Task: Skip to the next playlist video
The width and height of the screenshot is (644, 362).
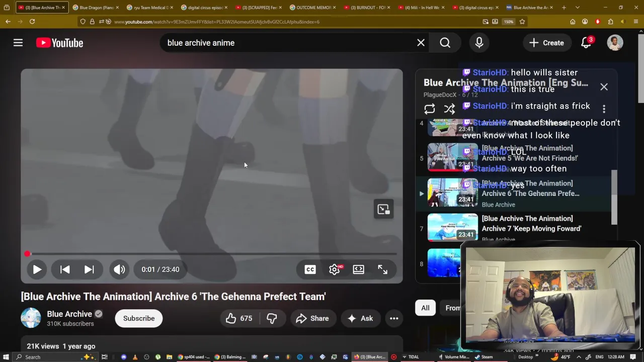Action: click(x=89, y=269)
